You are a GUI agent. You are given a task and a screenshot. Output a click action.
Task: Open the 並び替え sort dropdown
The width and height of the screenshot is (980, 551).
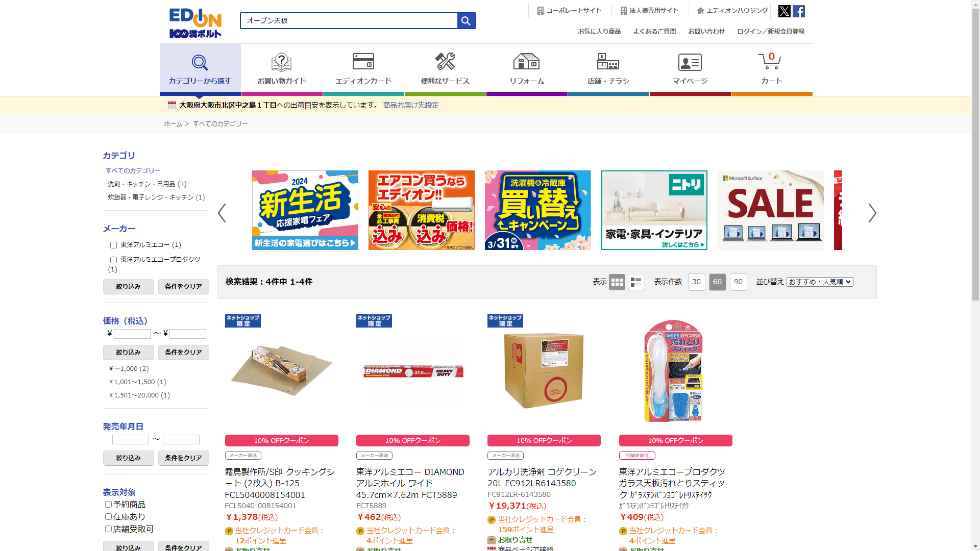point(820,282)
